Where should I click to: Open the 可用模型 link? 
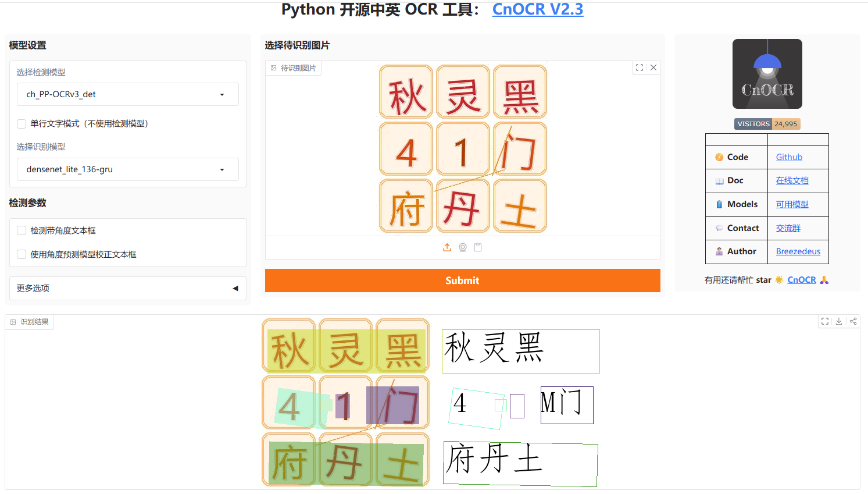(x=792, y=204)
